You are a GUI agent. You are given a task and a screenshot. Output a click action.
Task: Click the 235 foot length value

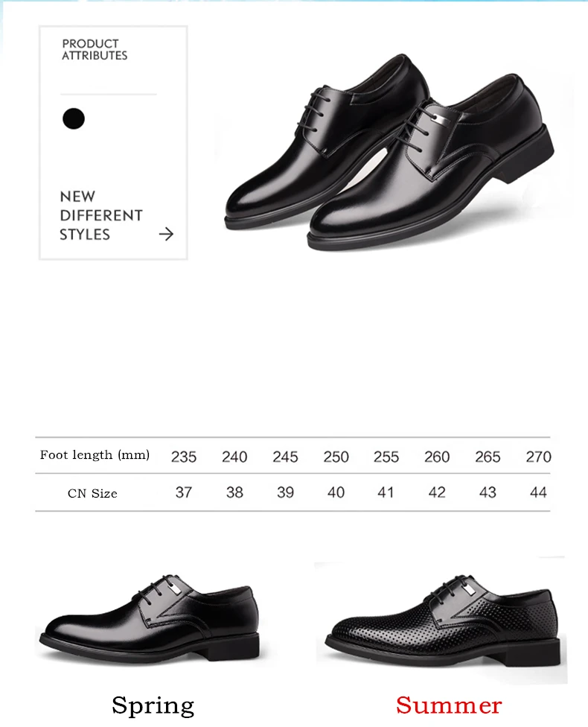coord(184,457)
